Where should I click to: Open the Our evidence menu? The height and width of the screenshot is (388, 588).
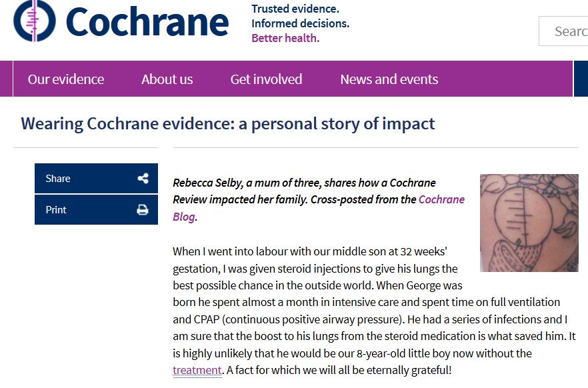(x=66, y=79)
